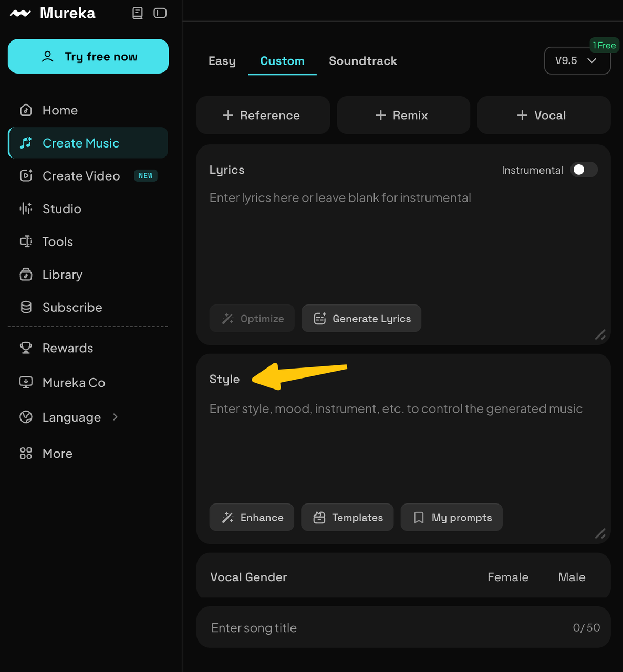Click the Studio waveform icon
623x672 pixels.
tap(26, 208)
